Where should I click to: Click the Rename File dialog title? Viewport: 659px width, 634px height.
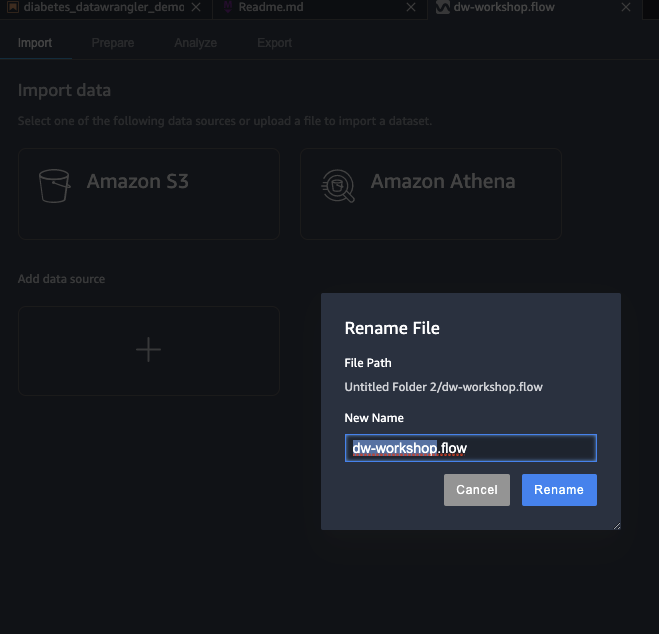(392, 328)
